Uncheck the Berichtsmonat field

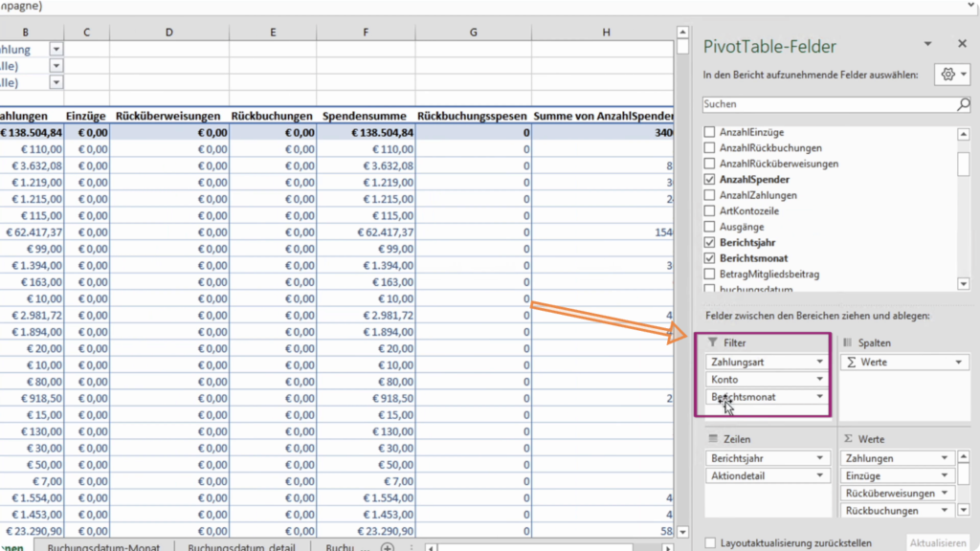coord(709,258)
